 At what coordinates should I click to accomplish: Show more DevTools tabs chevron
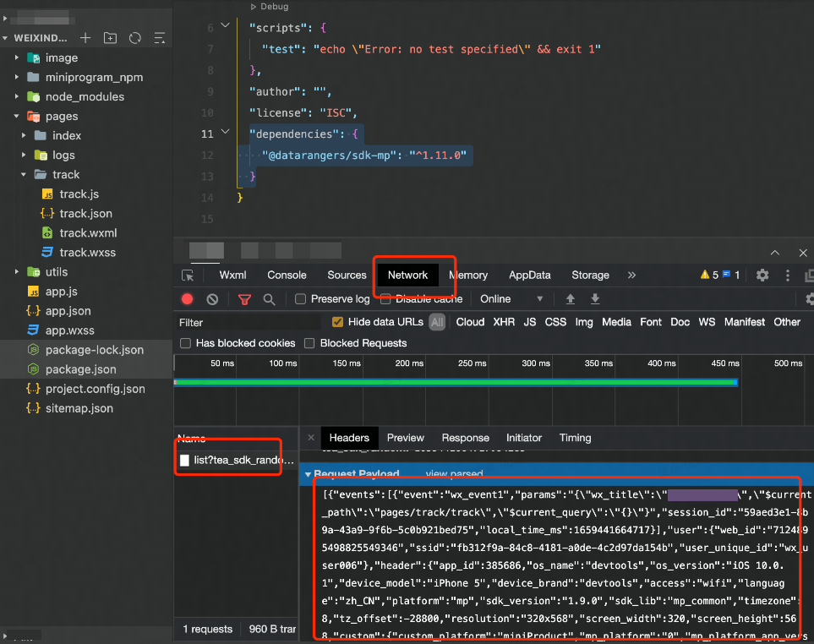click(631, 275)
